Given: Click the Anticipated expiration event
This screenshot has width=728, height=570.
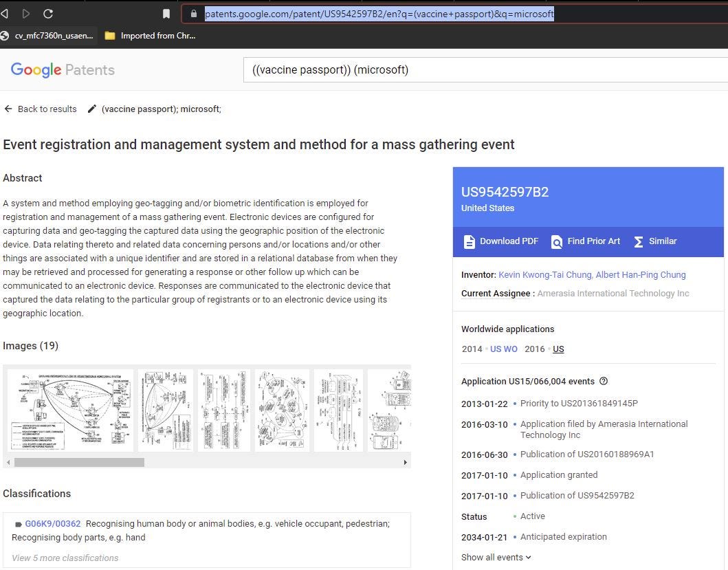Looking at the screenshot, I should (x=563, y=536).
